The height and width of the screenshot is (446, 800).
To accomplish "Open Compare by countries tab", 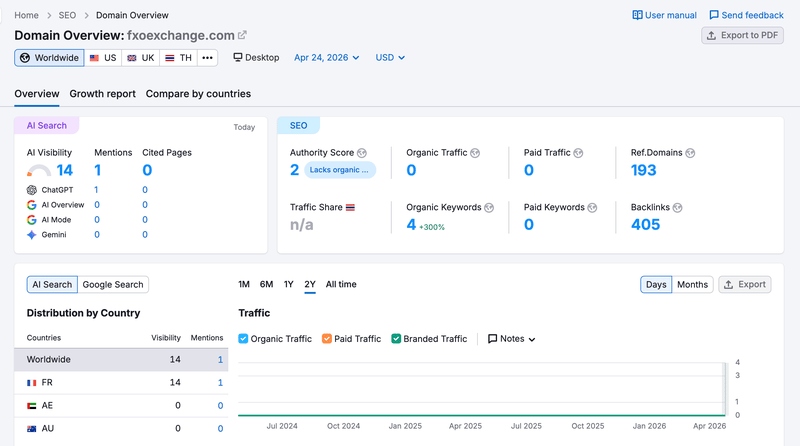I will coord(198,94).
